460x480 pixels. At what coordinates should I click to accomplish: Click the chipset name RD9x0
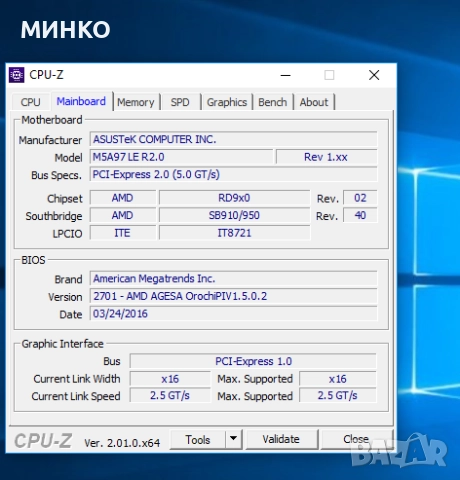pos(234,198)
